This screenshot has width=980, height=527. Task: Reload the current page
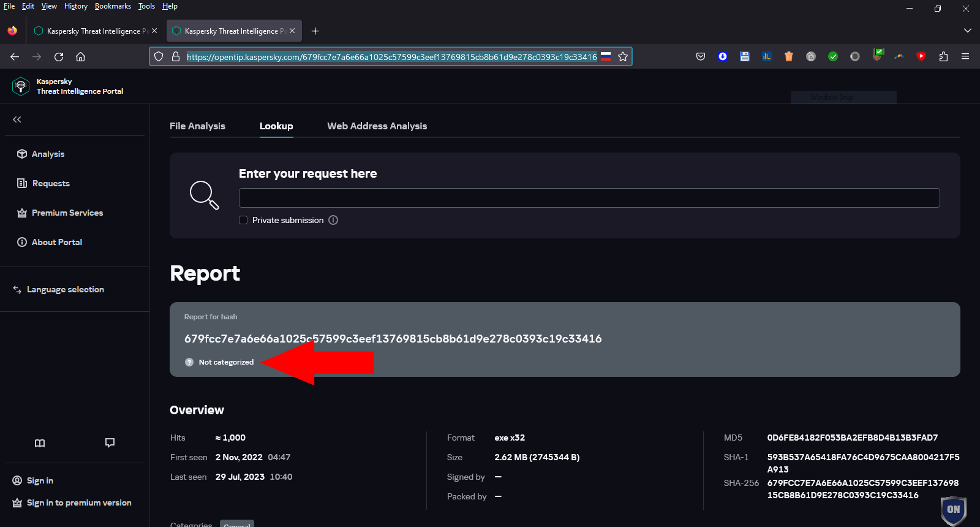pyautogui.click(x=59, y=56)
